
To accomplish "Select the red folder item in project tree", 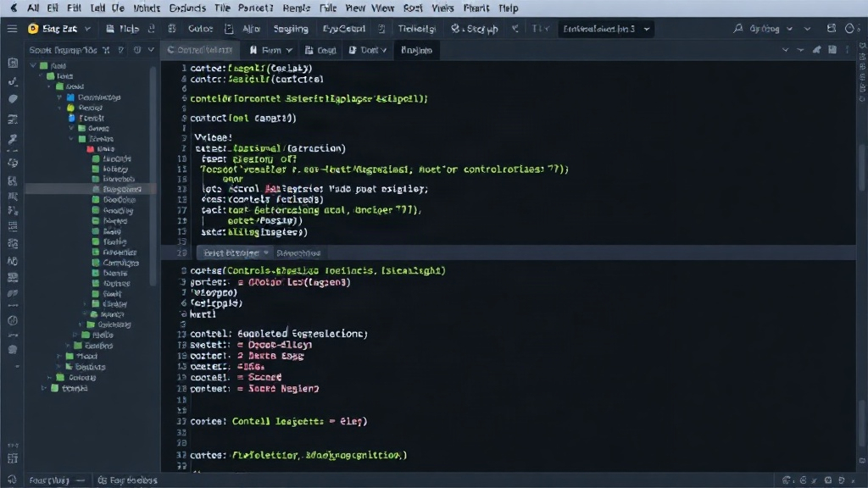I will click(100, 149).
